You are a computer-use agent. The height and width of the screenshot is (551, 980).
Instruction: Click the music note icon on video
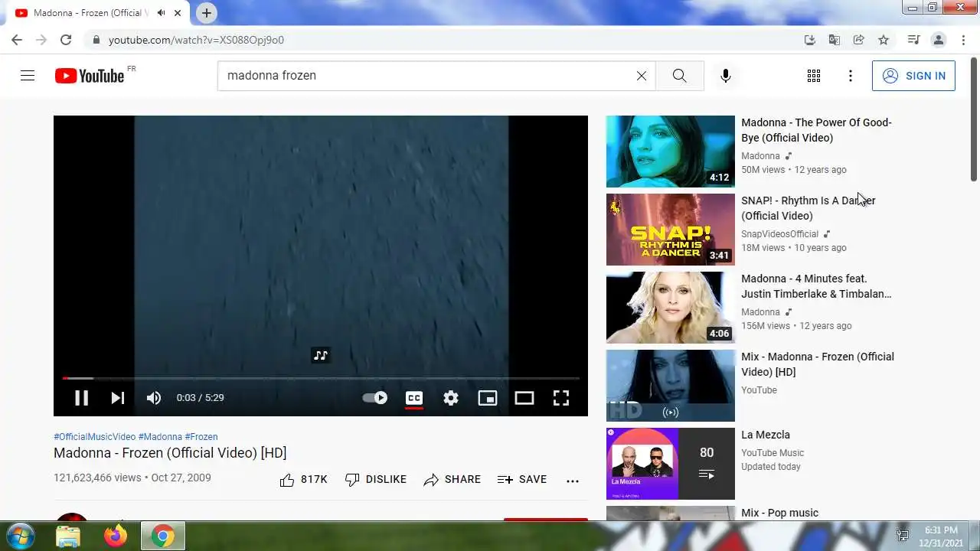[x=321, y=355]
